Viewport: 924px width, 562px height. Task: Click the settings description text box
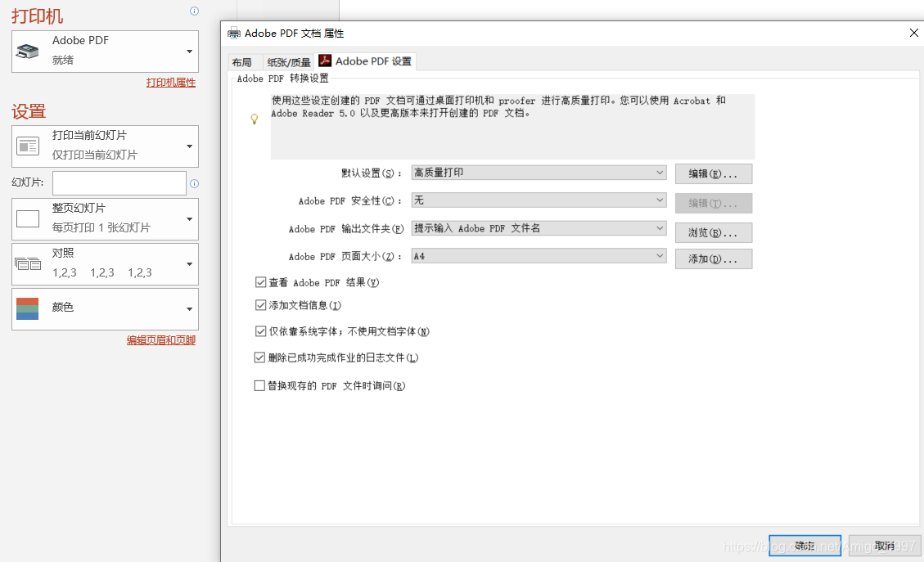tap(512, 127)
